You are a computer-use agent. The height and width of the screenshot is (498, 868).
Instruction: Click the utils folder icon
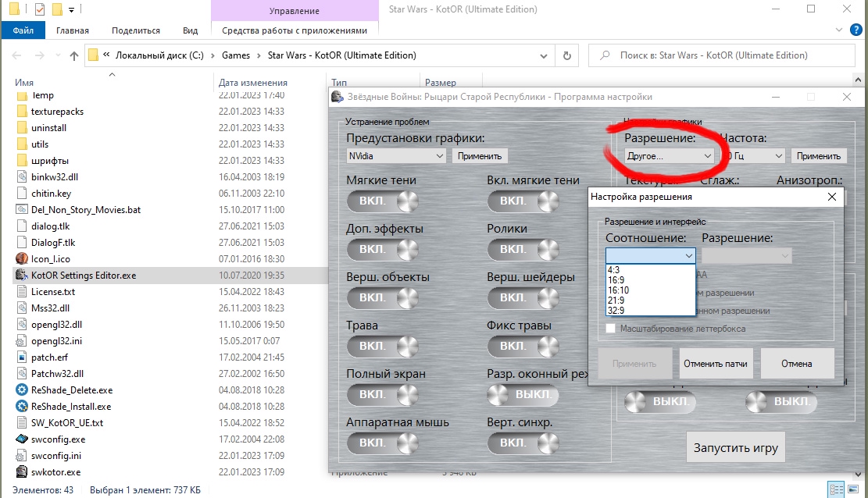pos(22,144)
